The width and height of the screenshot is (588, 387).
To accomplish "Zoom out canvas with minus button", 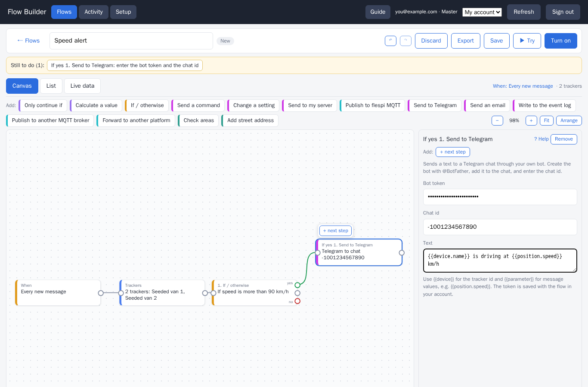I will coord(497,121).
